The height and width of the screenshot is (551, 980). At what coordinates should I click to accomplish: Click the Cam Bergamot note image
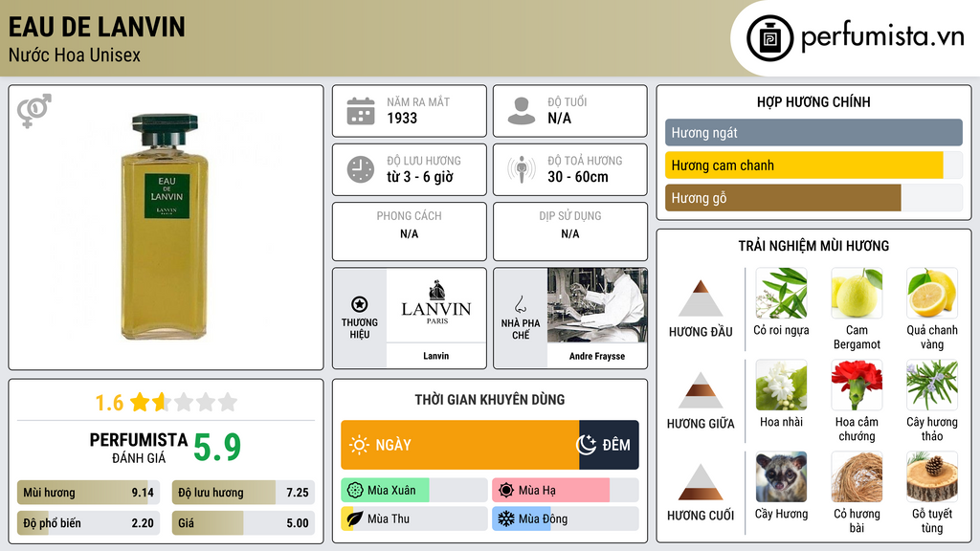click(x=857, y=294)
